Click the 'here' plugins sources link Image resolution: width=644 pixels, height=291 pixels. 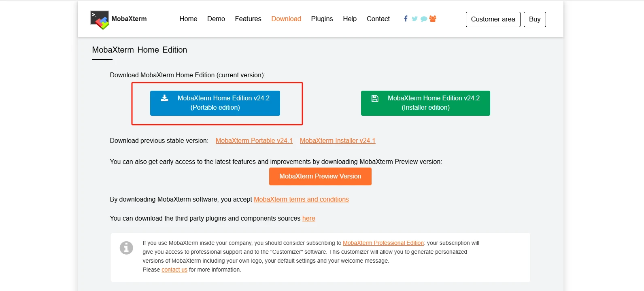pyautogui.click(x=308, y=218)
